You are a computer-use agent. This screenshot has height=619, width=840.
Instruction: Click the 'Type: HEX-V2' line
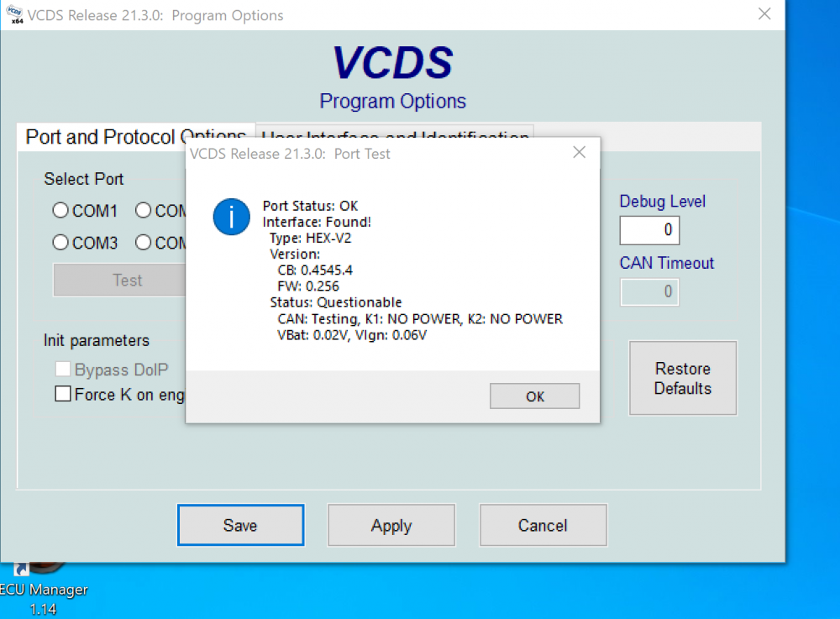point(310,239)
